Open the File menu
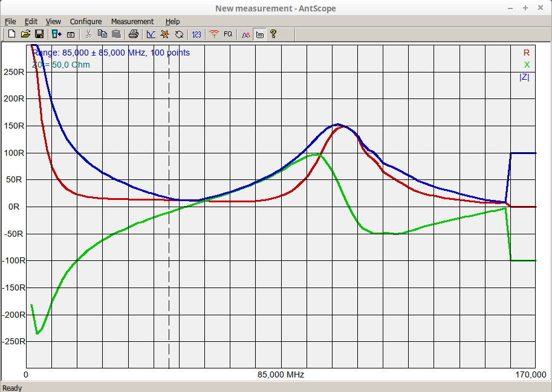This screenshot has width=552, height=392. click(10, 21)
